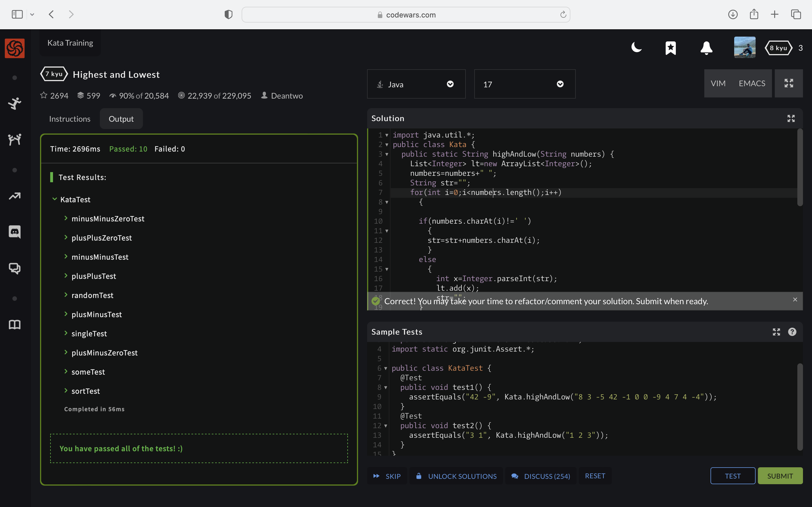
Task: Toggle dark mode moon icon
Action: pyautogui.click(x=636, y=48)
